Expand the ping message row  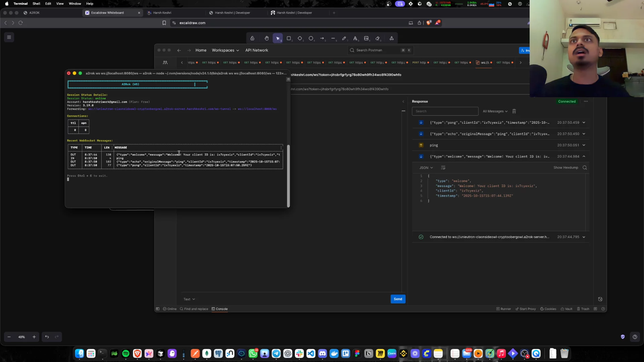coord(584,145)
